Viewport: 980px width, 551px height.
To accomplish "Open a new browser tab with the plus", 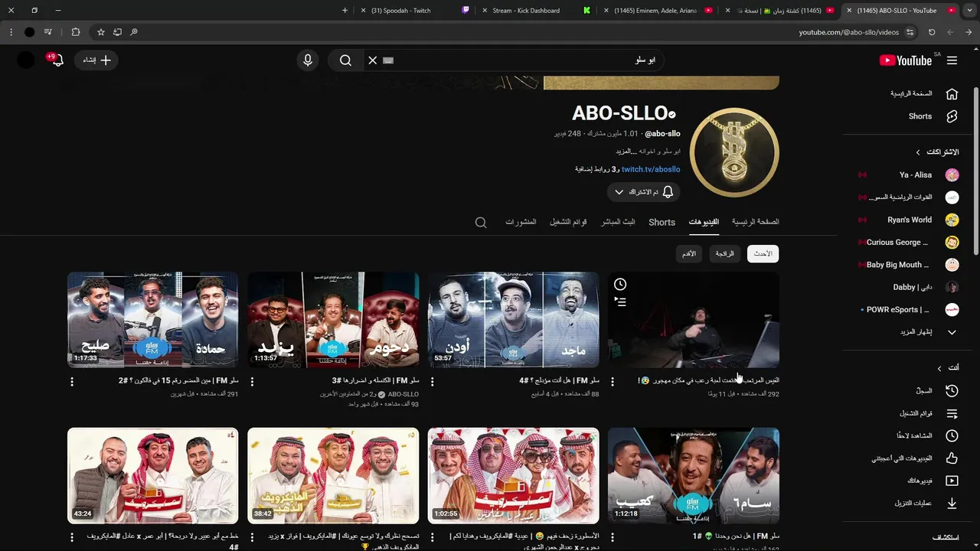I will [345, 11].
